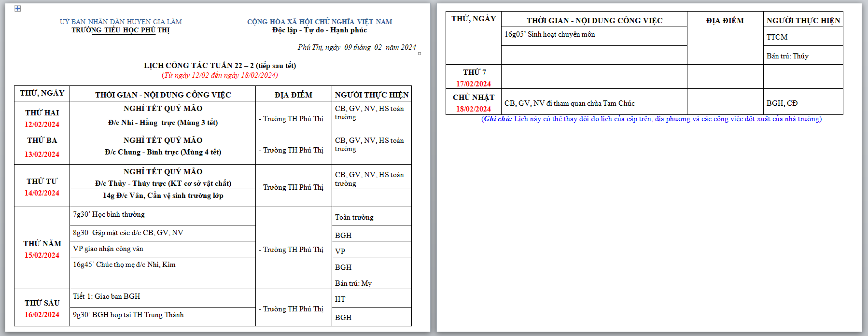Select 'TRƯỜNG TIỂU HỌC PHÚ THỊ' heading
868x336 pixels.
pos(121,30)
